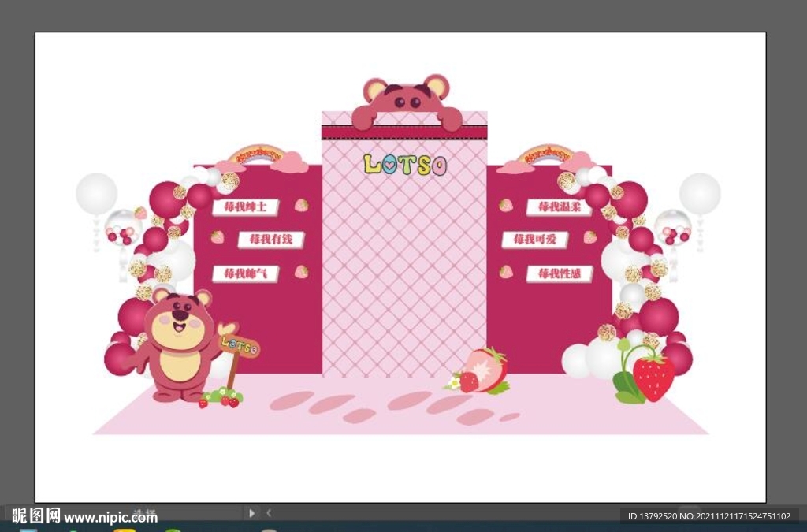Select the 莓我有钱 label
The image size is (807, 532).
coord(270,239)
